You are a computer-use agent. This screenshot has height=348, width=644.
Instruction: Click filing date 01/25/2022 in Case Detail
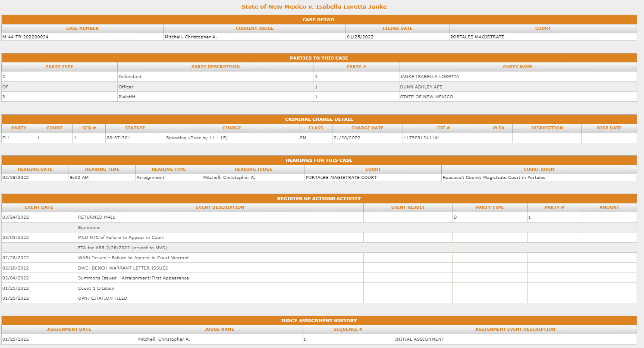point(360,37)
